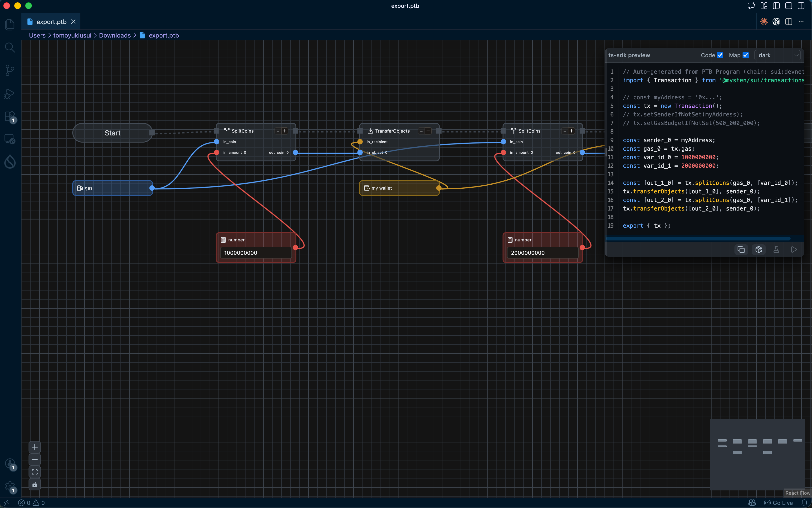This screenshot has height=508, width=812.
Task: Remove an input with TransferObjects minus button
Action: point(421,131)
